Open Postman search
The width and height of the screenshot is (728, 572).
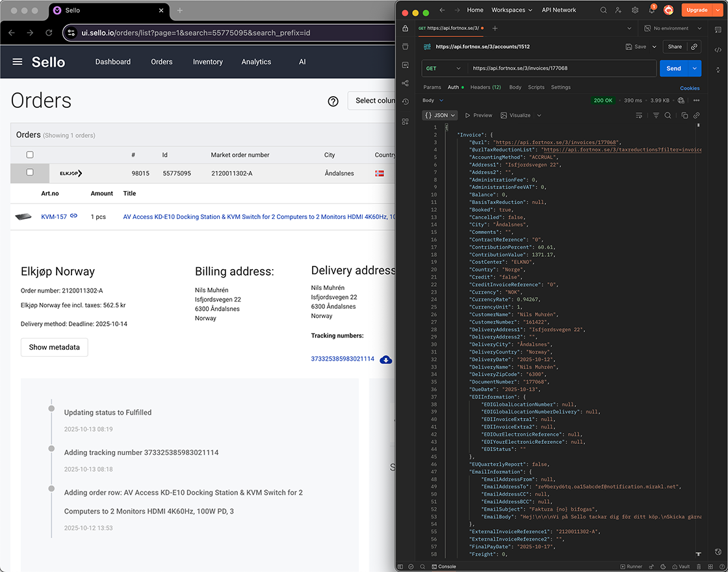[x=604, y=10]
